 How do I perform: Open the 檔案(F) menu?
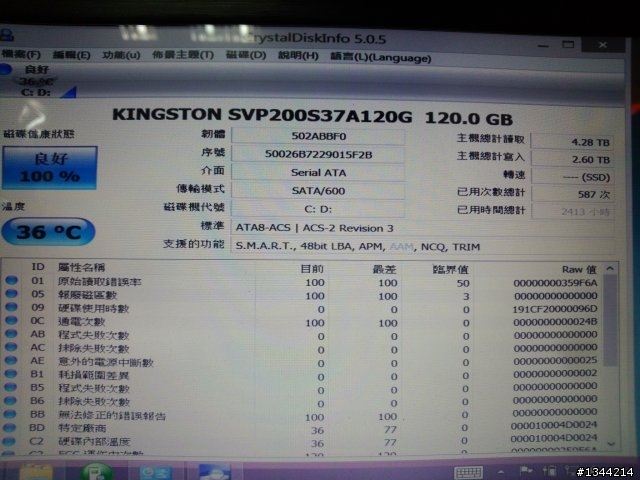(x=20, y=54)
